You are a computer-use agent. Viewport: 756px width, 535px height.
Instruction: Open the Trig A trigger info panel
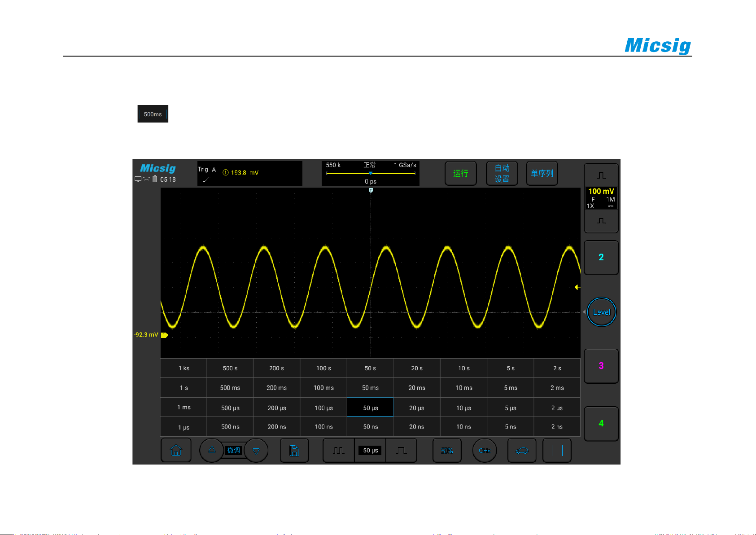250,173
